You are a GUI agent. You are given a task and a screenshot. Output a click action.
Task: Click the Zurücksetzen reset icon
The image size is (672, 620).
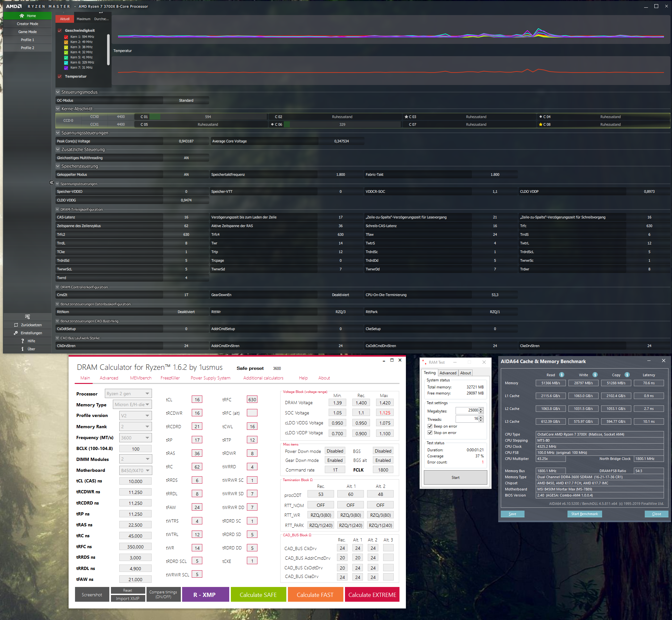pos(16,325)
